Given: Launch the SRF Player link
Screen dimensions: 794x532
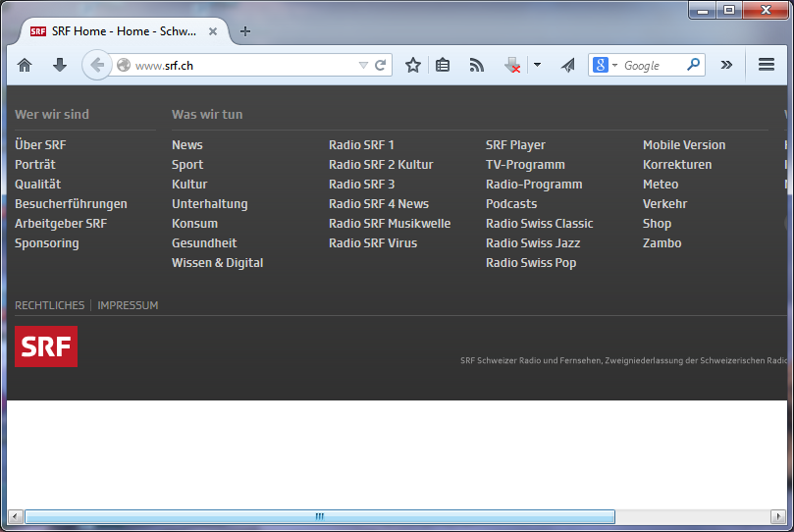Looking at the screenshot, I should (x=515, y=144).
